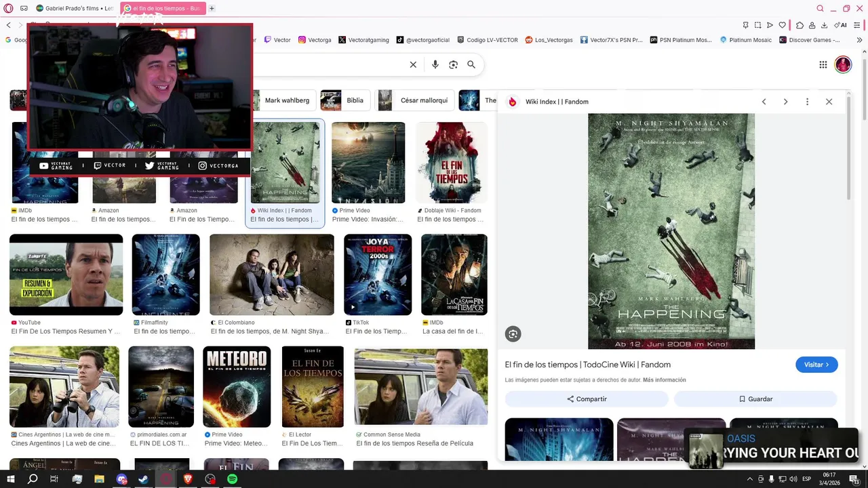Open the Más información link
Viewport: 868px width, 488px height.
click(665, 380)
